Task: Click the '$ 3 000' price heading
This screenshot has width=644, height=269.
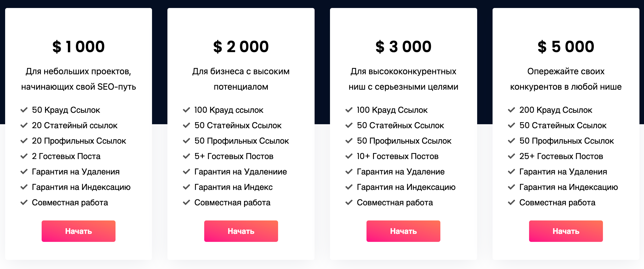Action: (403, 47)
